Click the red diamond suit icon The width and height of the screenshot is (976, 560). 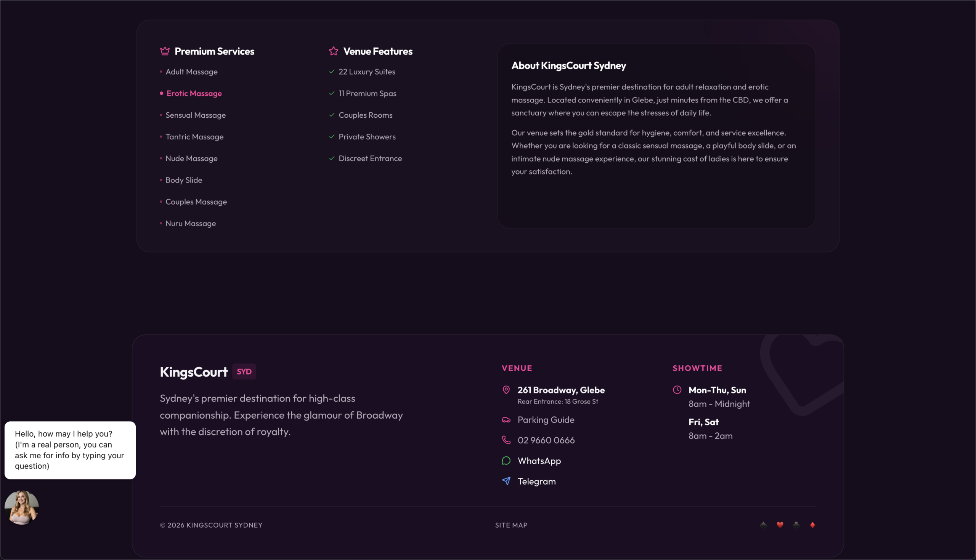point(812,525)
